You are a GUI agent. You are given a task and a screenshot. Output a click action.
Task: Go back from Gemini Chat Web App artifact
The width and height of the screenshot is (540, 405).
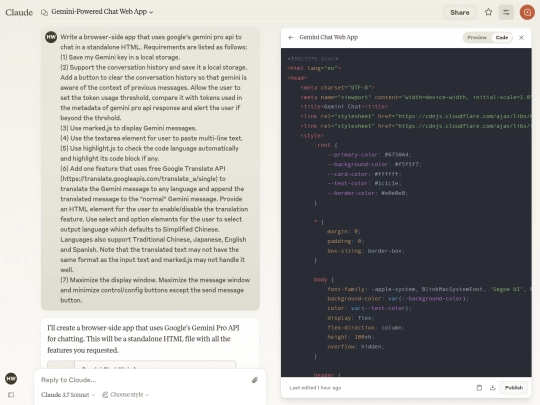[291, 37]
